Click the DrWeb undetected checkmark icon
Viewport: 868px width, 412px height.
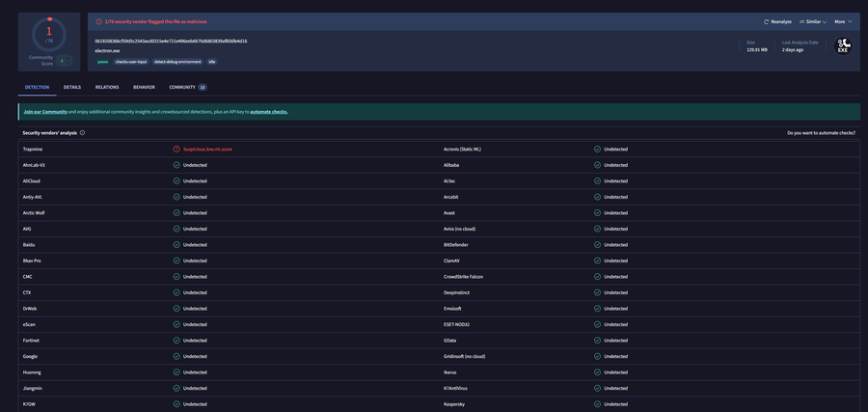click(176, 309)
